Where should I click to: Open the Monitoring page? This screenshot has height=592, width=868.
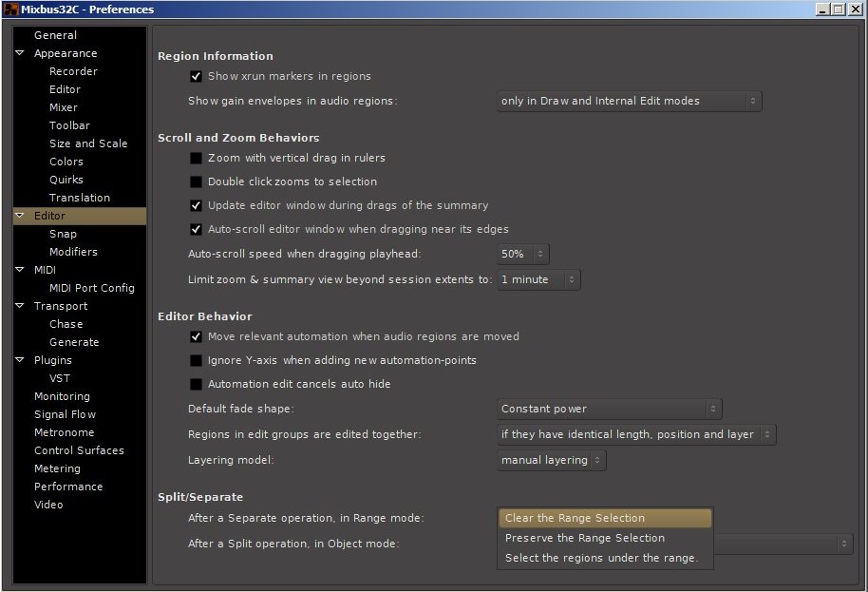62,396
